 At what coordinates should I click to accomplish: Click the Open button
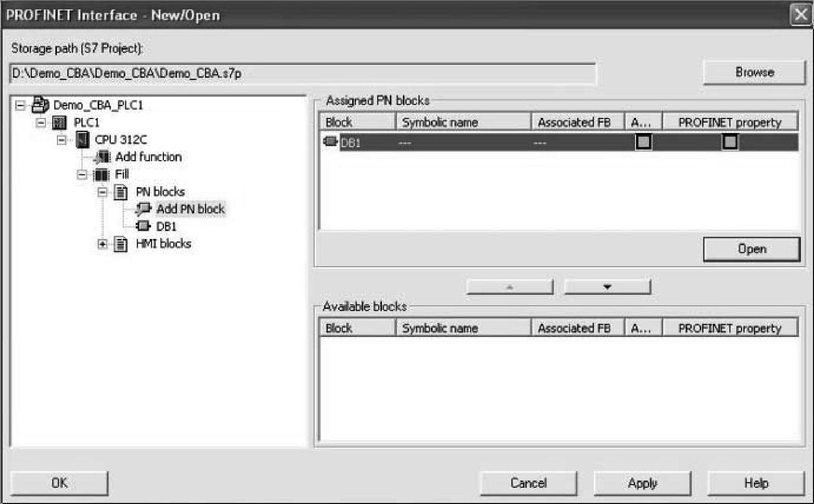tap(752, 249)
